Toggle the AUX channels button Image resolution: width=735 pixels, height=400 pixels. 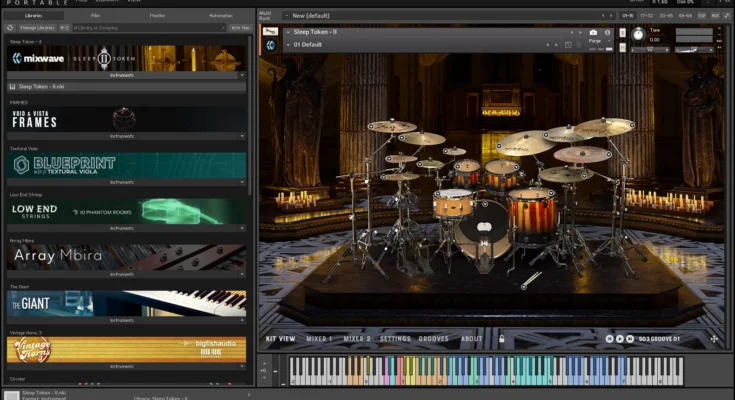[x=715, y=15]
